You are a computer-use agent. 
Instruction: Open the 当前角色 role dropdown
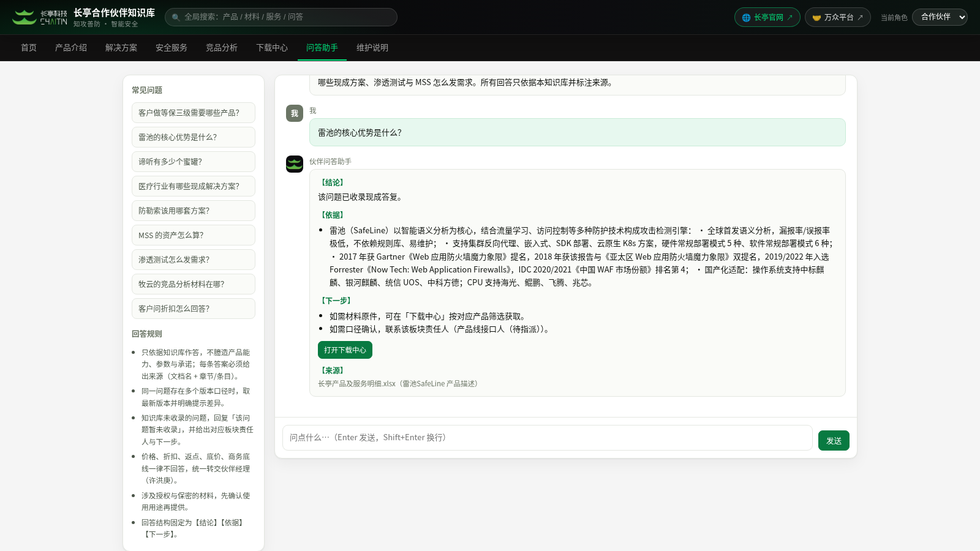(940, 17)
